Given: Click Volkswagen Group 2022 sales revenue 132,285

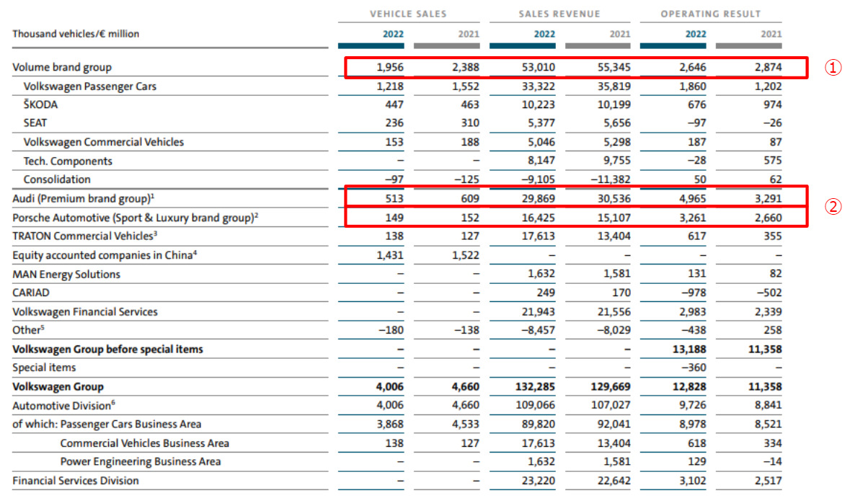Looking at the screenshot, I should pos(534,387).
